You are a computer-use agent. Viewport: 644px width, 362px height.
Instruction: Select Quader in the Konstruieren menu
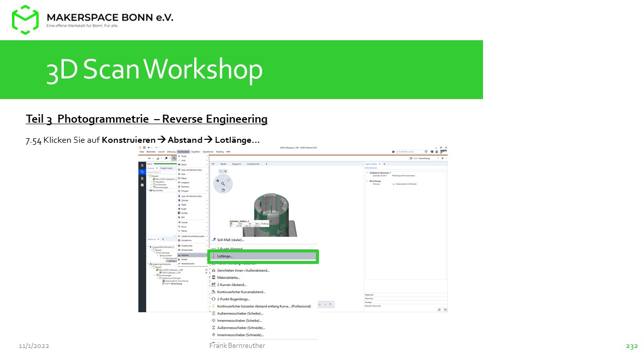pos(193,213)
